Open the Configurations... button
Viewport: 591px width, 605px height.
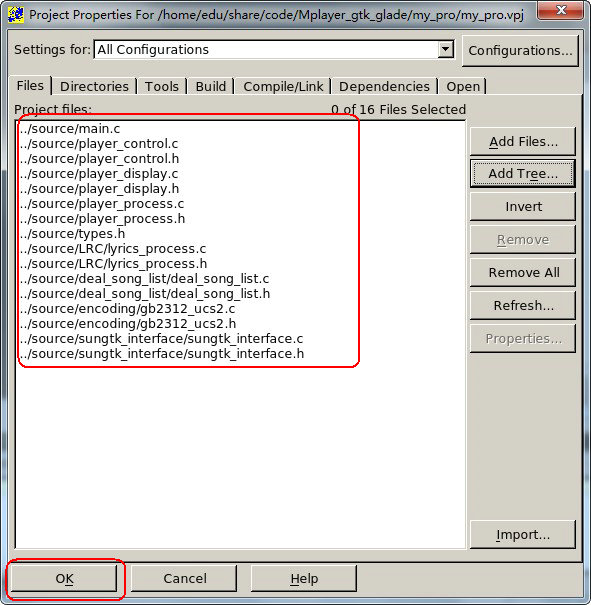click(x=520, y=51)
